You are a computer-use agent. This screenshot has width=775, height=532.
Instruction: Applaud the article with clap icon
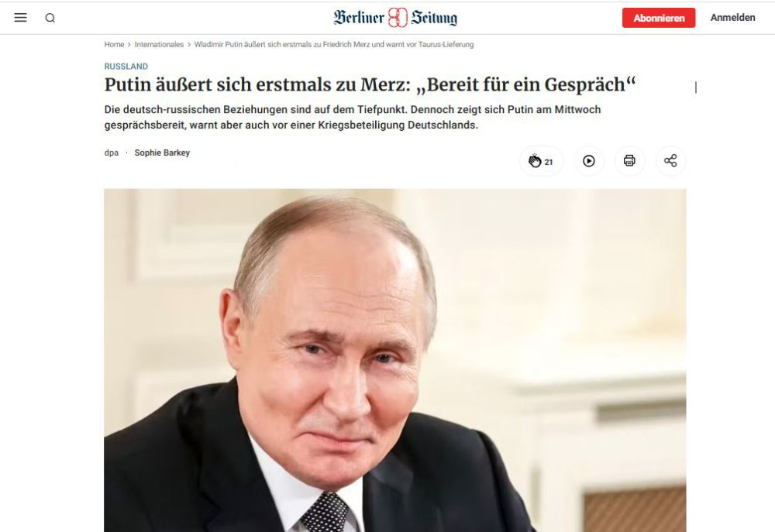[x=535, y=161]
